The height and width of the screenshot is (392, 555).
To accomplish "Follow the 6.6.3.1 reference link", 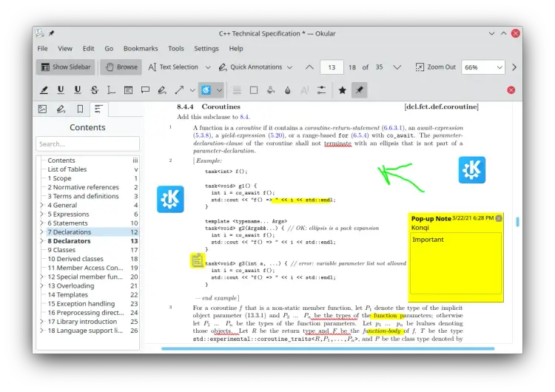I will [394, 128].
